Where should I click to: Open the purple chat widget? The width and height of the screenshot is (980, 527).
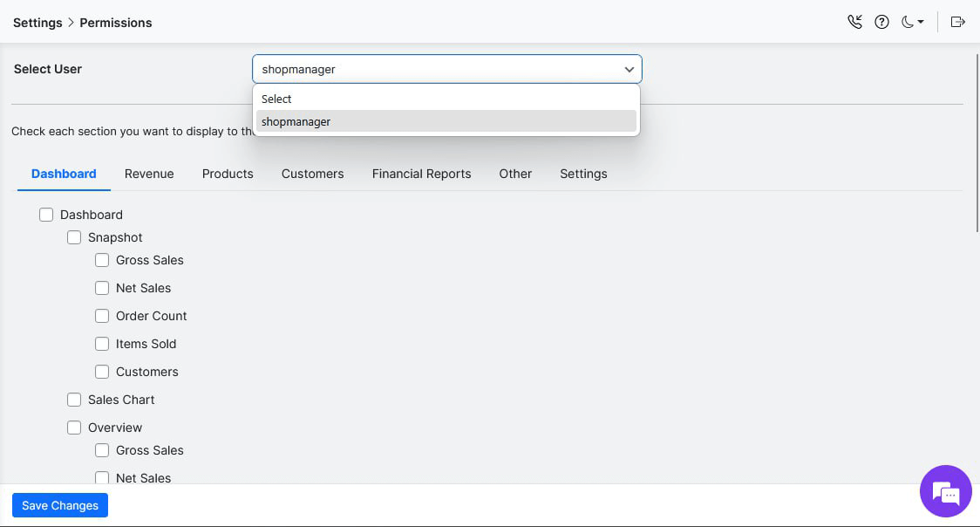click(x=946, y=491)
